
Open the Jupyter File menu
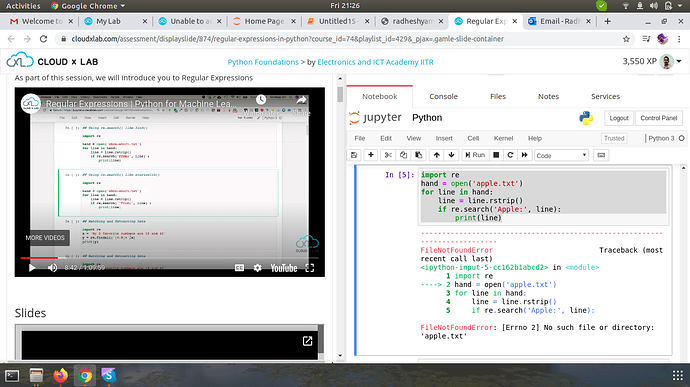(x=360, y=138)
